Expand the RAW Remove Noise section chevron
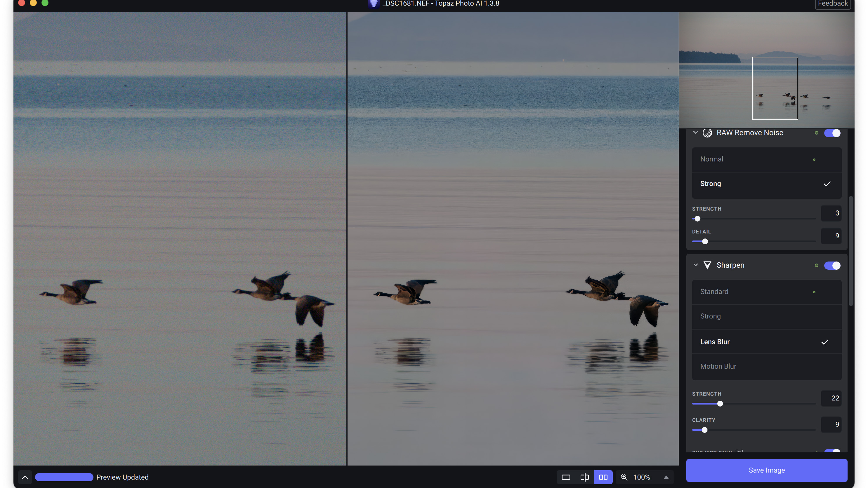 pyautogui.click(x=696, y=133)
